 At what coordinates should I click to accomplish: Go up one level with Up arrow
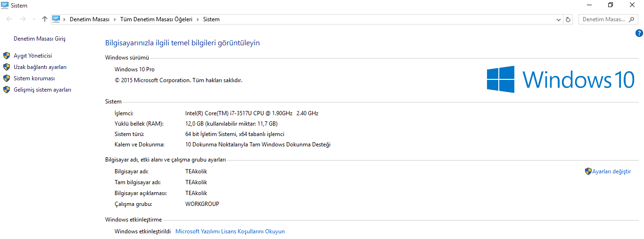point(45,19)
